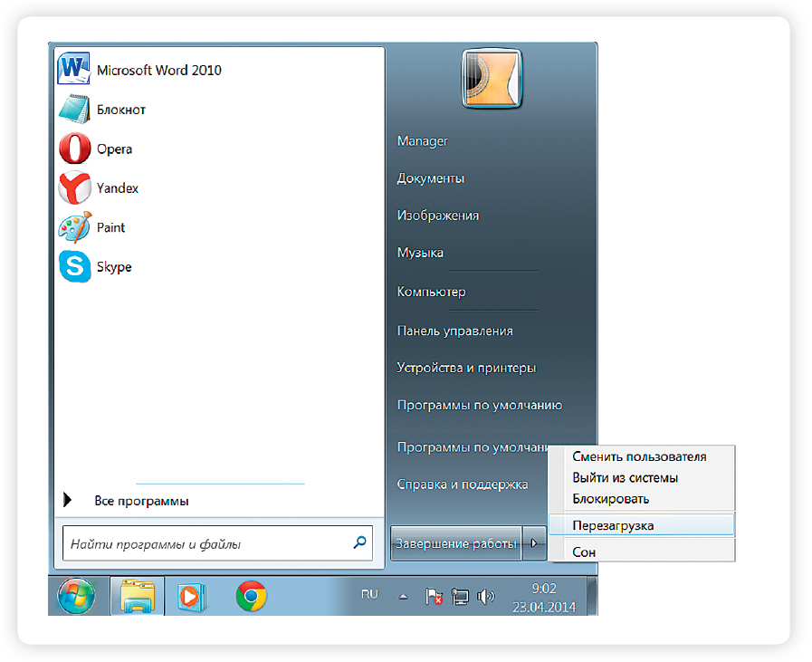The height and width of the screenshot is (662, 812).
Task: Click the Завершение работы button
Action: pyautogui.click(x=455, y=542)
